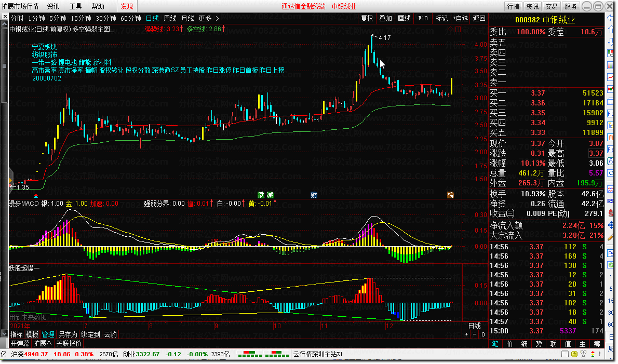This screenshot has height=364, width=618.
Task: Click the 云行情深圳主站Z1 server status
Action: click(318, 355)
